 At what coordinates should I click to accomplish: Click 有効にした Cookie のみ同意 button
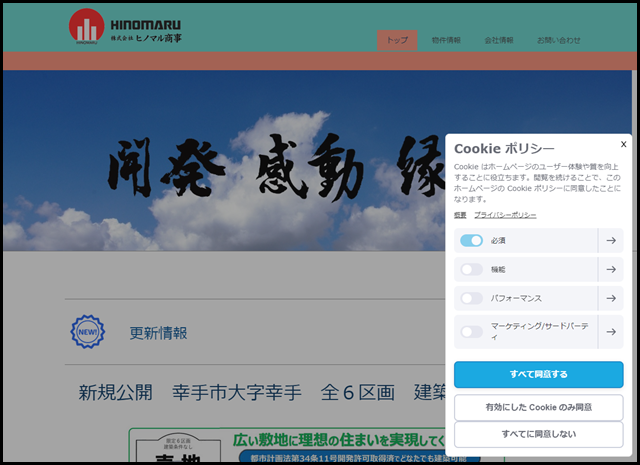[538, 407]
